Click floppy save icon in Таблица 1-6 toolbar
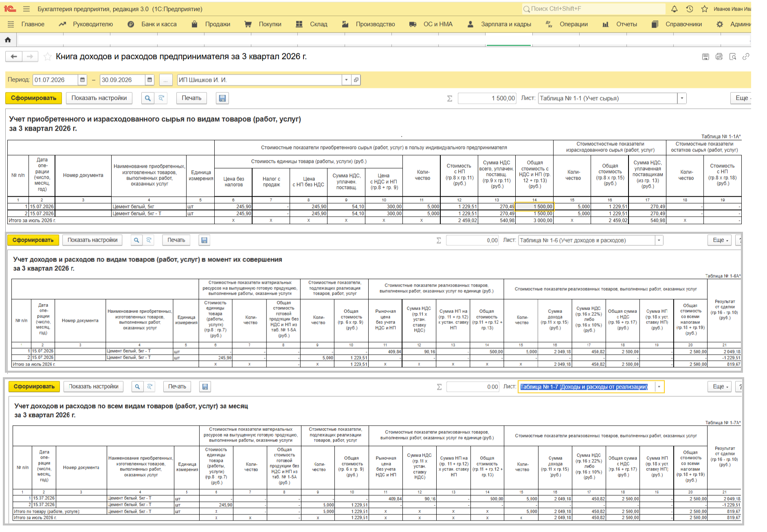 (x=204, y=240)
